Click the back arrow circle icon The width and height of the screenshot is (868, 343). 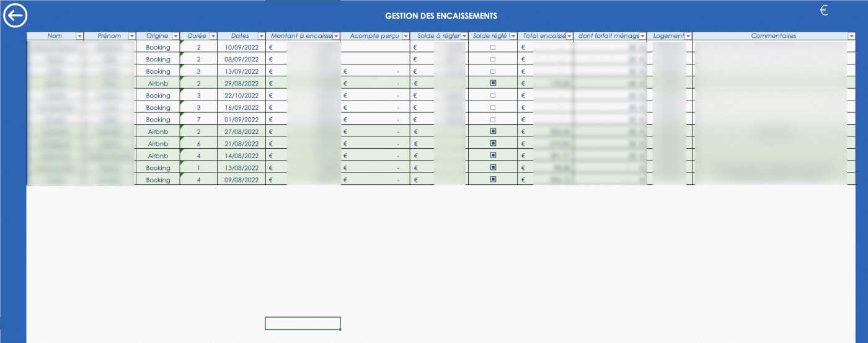click(15, 16)
